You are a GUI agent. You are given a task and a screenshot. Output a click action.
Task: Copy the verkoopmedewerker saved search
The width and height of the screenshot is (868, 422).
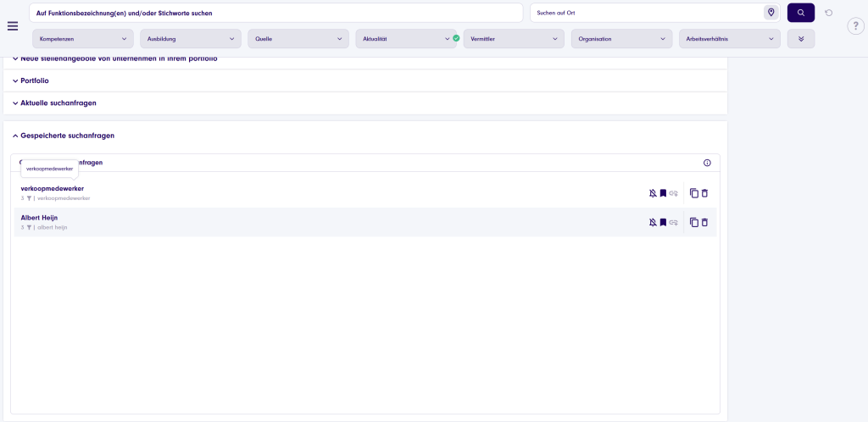693,193
